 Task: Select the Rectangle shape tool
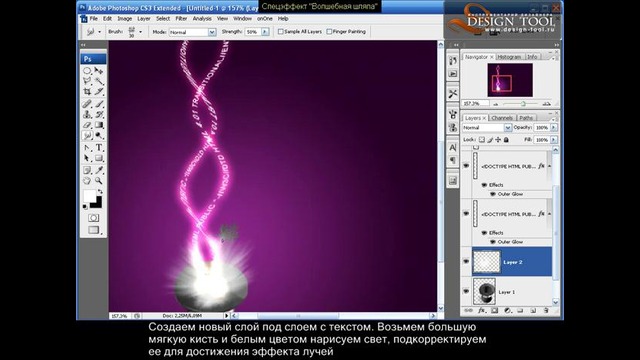click(99, 158)
